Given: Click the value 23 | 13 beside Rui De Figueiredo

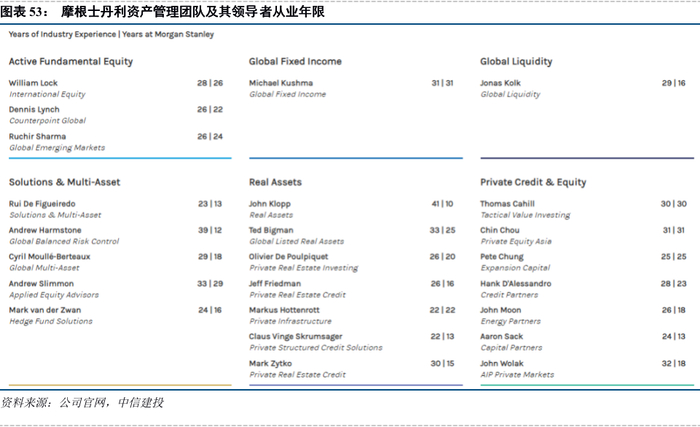Looking at the screenshot, I should tap(210, 204).
